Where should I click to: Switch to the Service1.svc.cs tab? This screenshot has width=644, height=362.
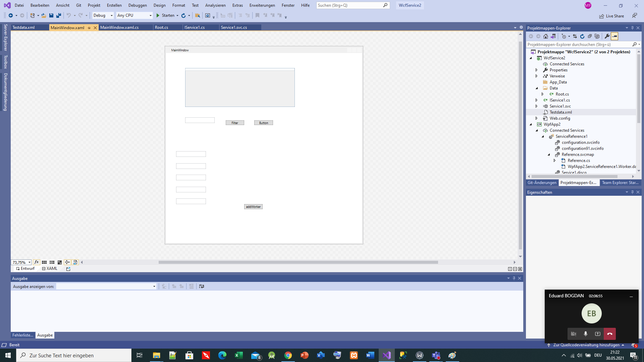234,27
